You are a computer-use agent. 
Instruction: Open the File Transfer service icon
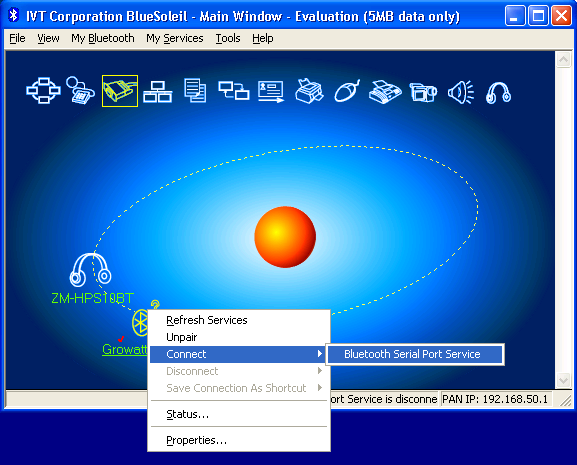coord(195,90)
